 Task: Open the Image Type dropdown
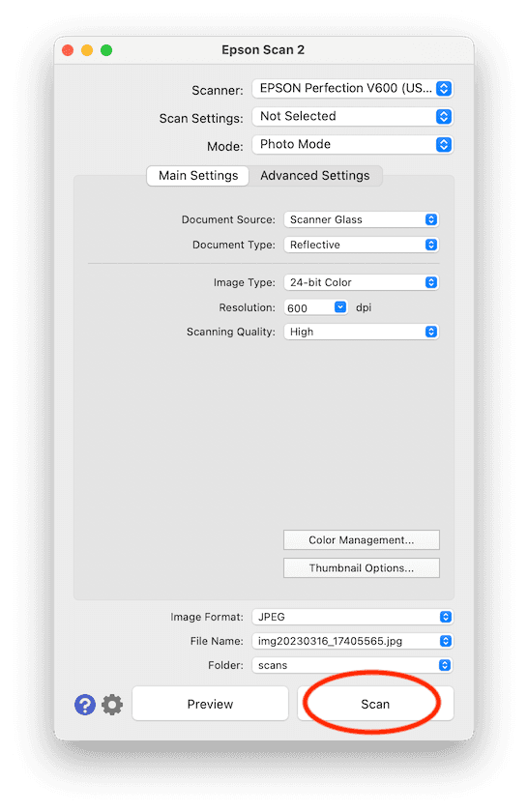(361, 282)
